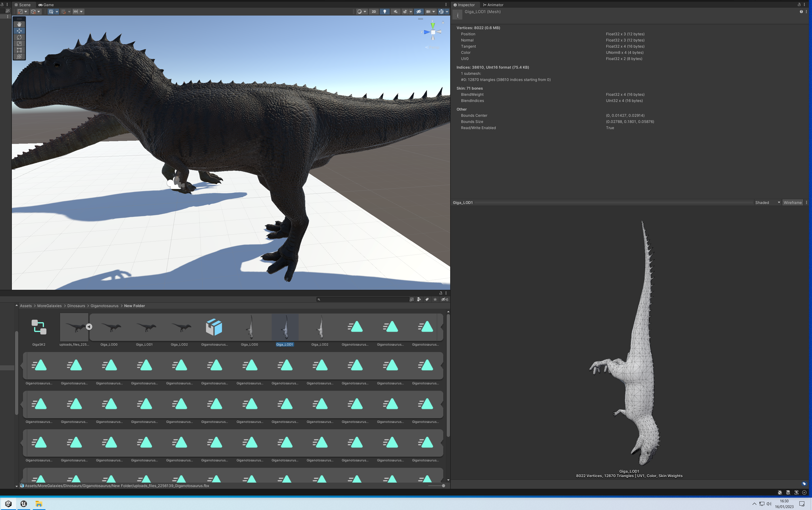Image resolution: width=812 pixels, height=510 pixels.
Task: Toggle scene audio mute button
Action: 396,11
